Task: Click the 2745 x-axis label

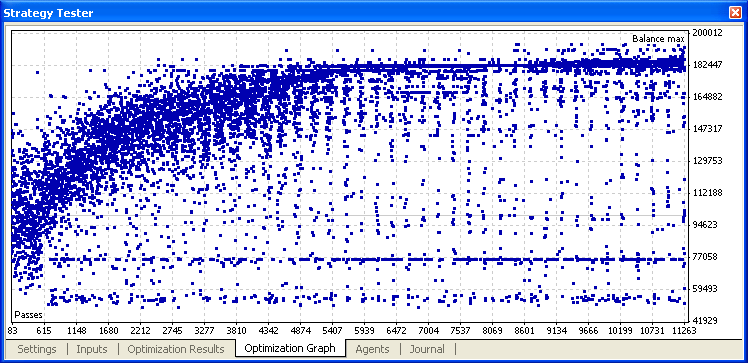Action: tap(172, 331)
